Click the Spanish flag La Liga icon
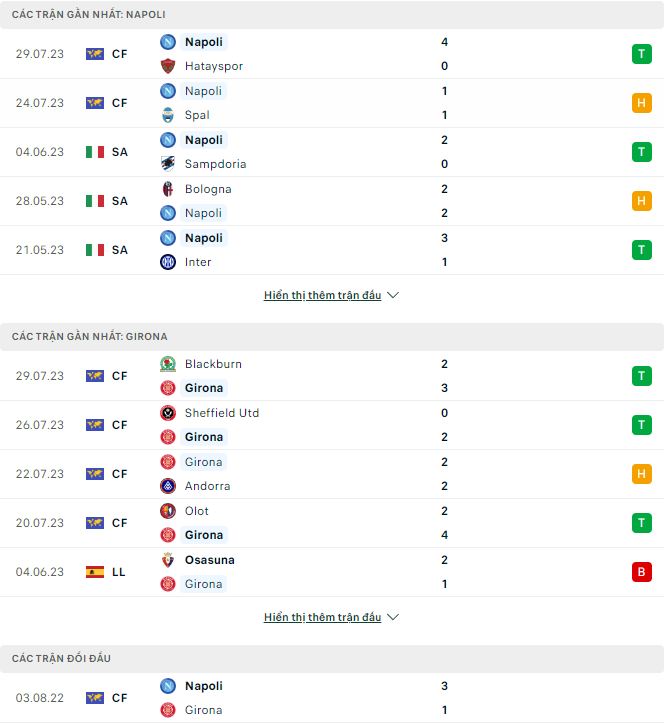672x724 pixels. [95, 572]
